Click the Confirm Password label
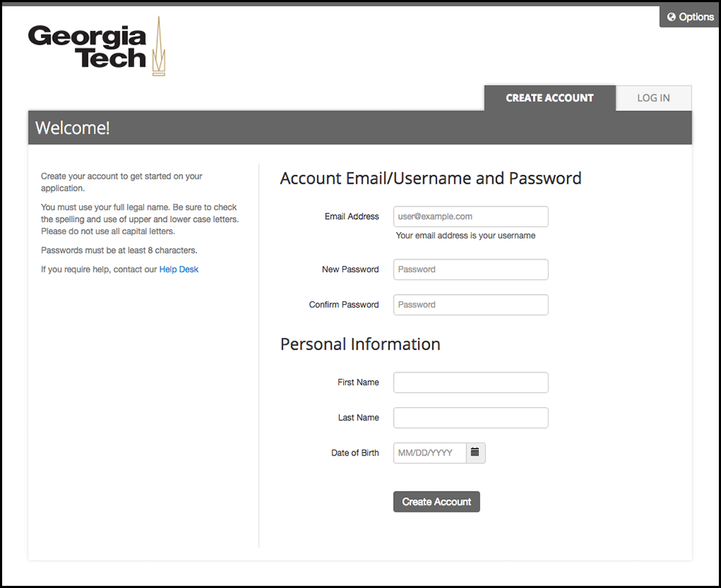This screenshot has height=588, width=721. pyautogui.click(x=344, y=305)
